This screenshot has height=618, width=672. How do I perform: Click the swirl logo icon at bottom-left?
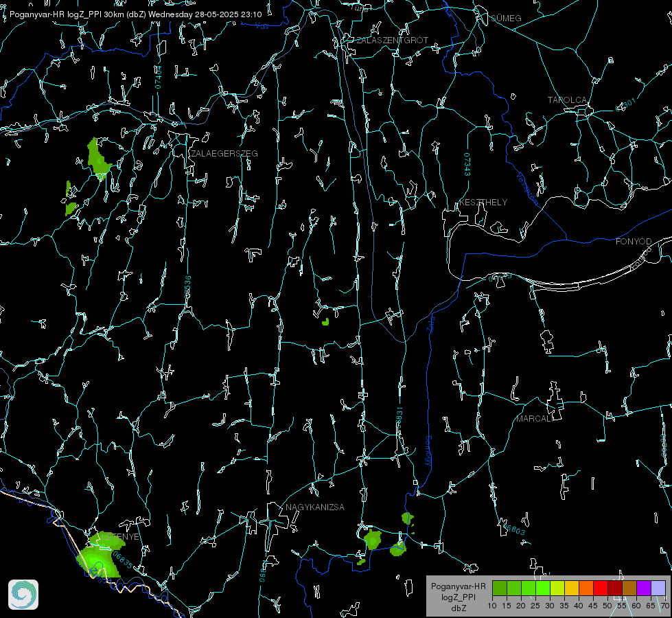tap(23, 595)
